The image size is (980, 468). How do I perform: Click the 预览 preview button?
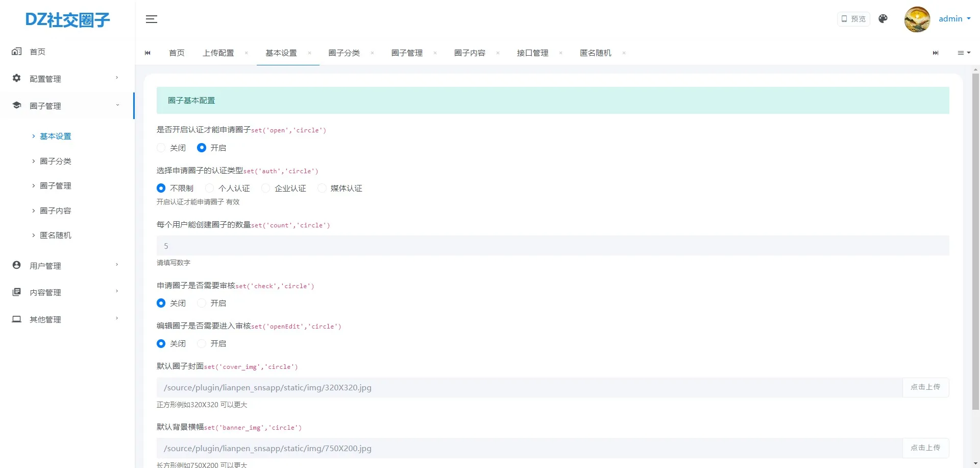(853, 19)
